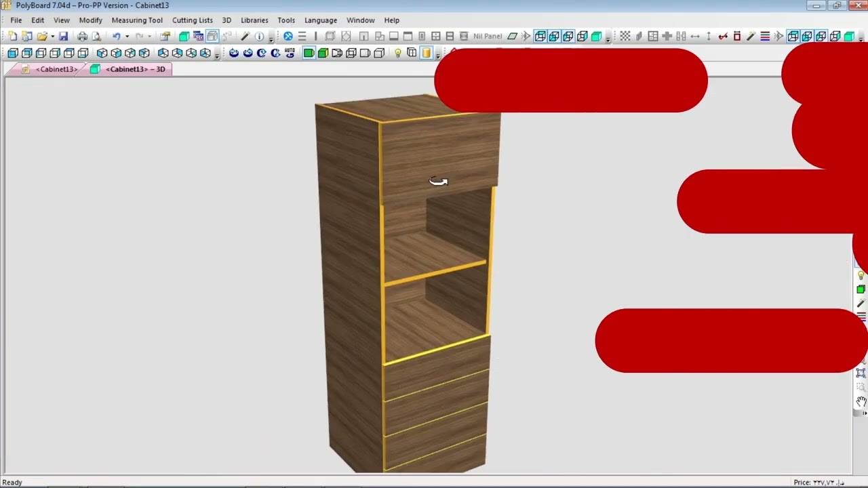Click the Ready status bar text
Screen dimensions: 868x488
click(12, 483)
